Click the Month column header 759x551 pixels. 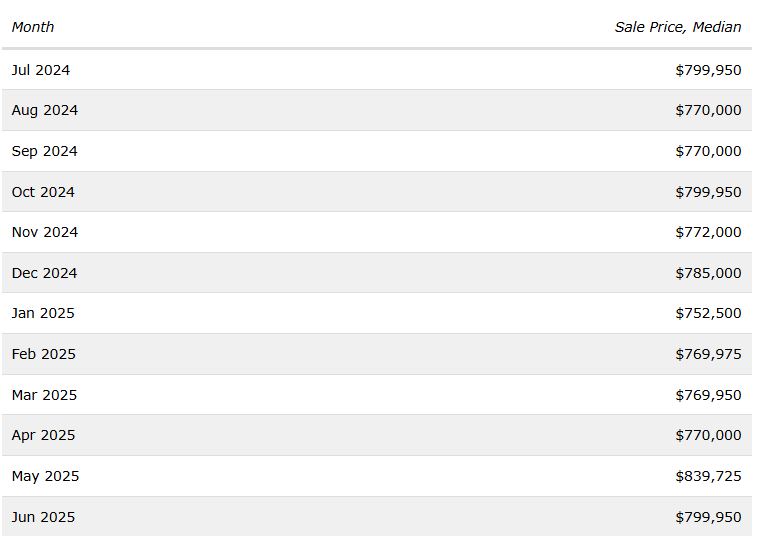pyautogui.click(x=33, y=27)
